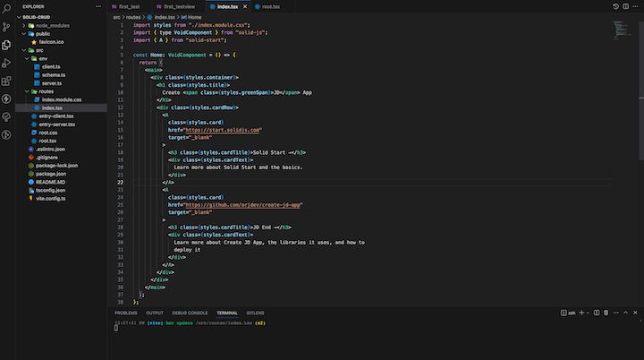
Task: Click the lightning bolt activity bar icon
Action: coord(6,99)
